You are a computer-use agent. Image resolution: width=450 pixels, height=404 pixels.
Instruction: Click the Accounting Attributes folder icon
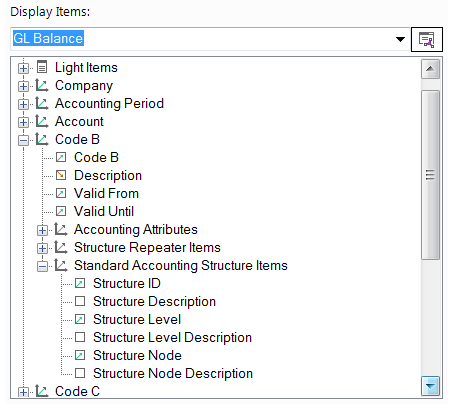coord(61,229)
